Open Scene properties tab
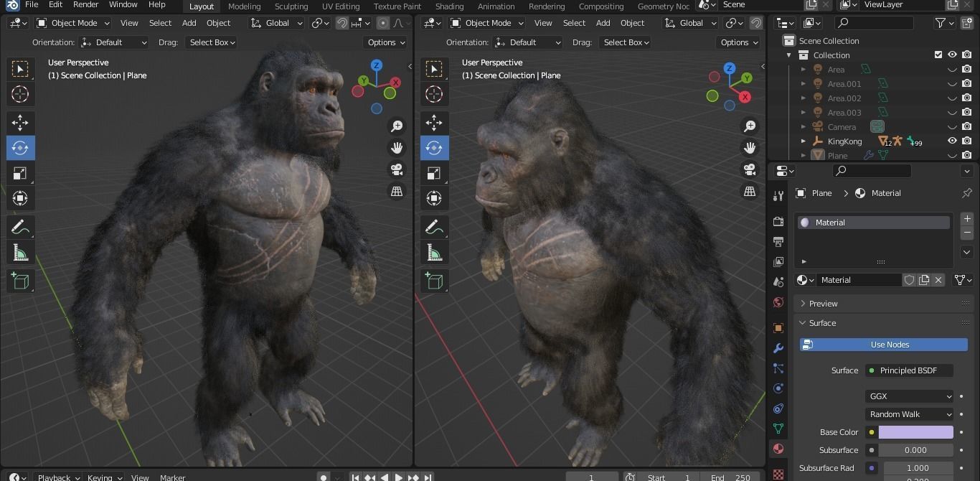 tap(778, 282)
